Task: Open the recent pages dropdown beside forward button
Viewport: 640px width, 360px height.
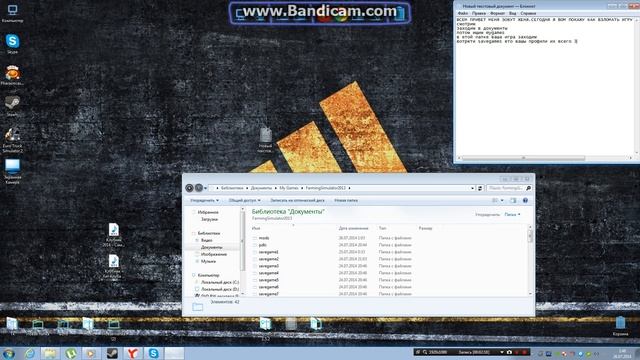Action: 205,188
